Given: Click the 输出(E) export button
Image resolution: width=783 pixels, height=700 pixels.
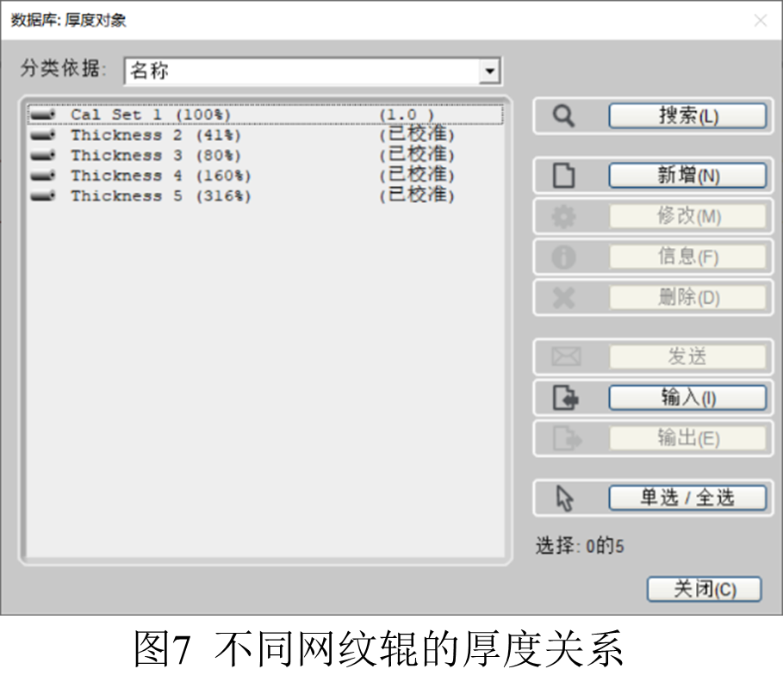Looking at the screenshot, I should pos(687,438).
